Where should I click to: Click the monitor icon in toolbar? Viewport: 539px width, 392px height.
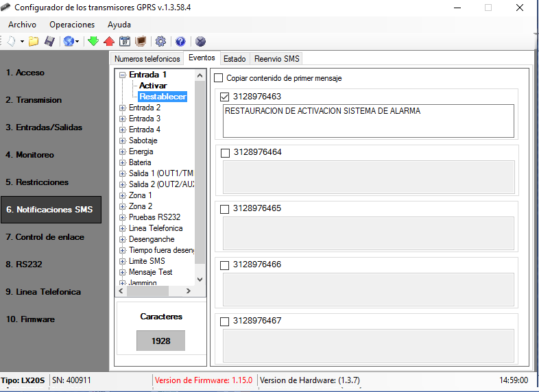point(141,42)
